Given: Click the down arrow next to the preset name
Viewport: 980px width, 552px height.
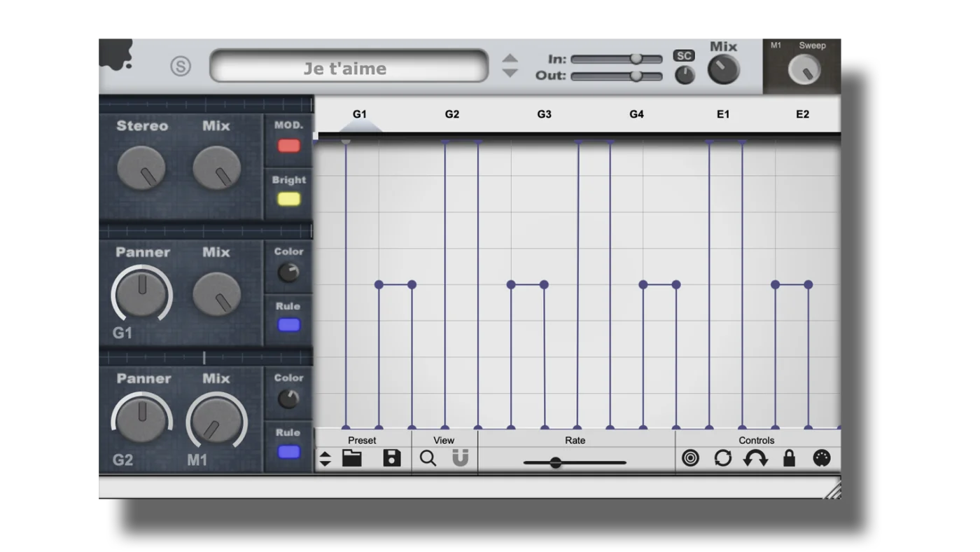Looking at the screenshot, I should [510, 72].
